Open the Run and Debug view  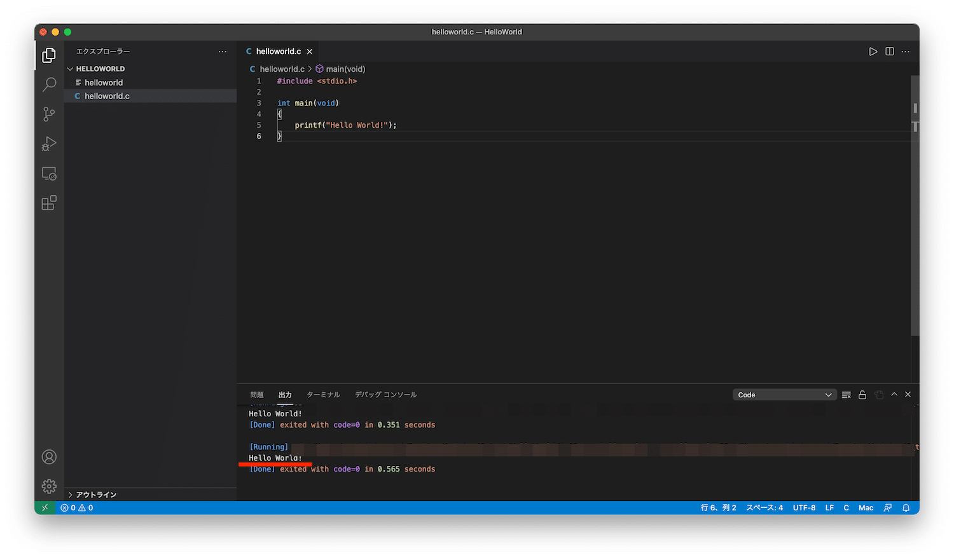click(49, 144)
